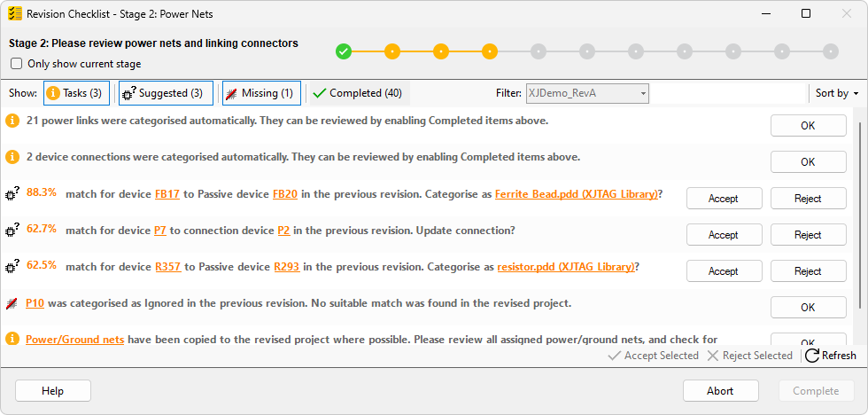Toggle the Tasks (3) filter
Viewport: 868px width, 415px height.
[x=76, y=93]
